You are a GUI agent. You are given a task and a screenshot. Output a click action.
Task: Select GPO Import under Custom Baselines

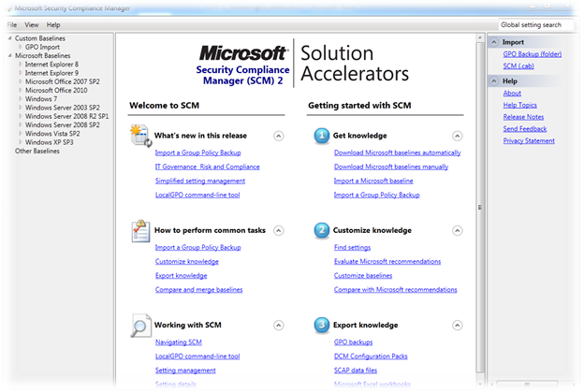point(43,47)
